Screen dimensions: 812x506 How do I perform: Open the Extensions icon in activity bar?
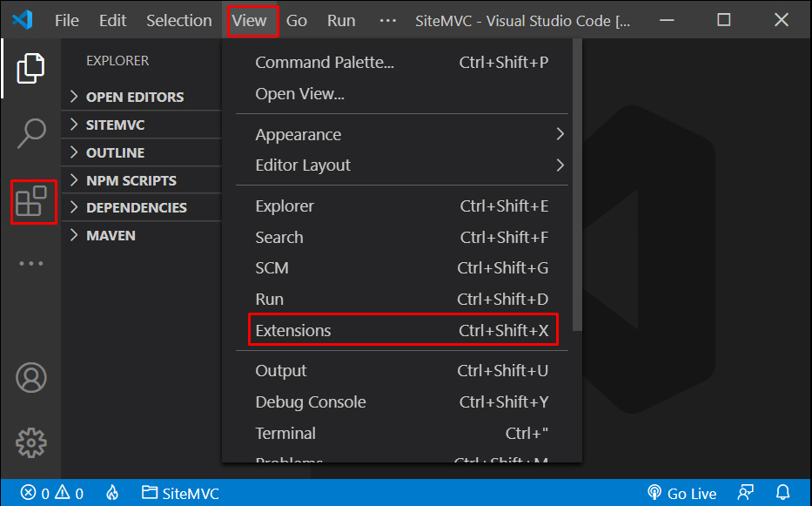point(32,201)
